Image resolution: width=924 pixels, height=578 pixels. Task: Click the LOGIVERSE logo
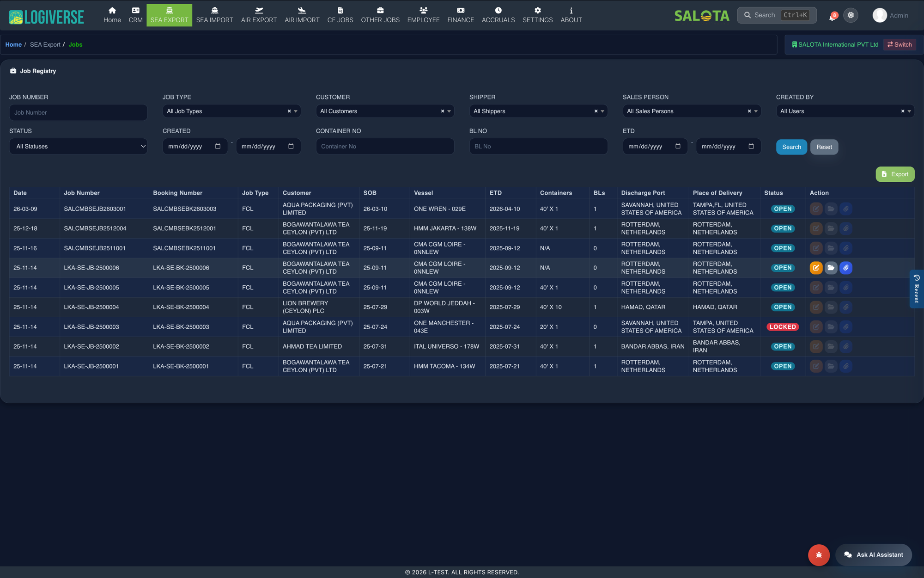[46, 17]
